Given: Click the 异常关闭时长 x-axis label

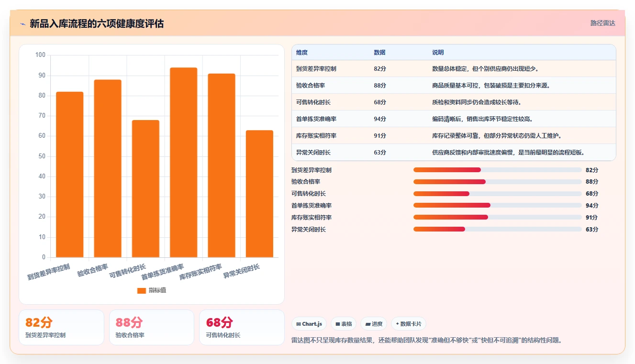Looking at the screenshot, I should pyautogui.click(x=242, y=271).
